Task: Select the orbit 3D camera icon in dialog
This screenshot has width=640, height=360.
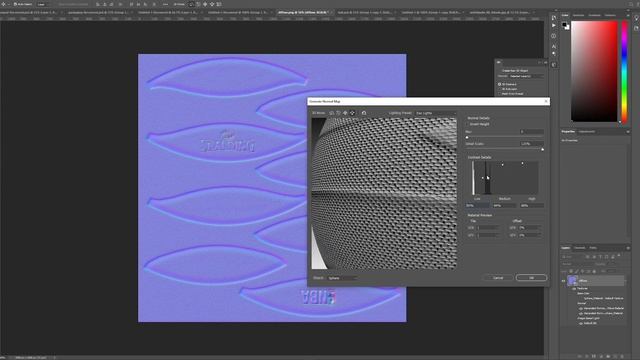Action: (331, 113)
